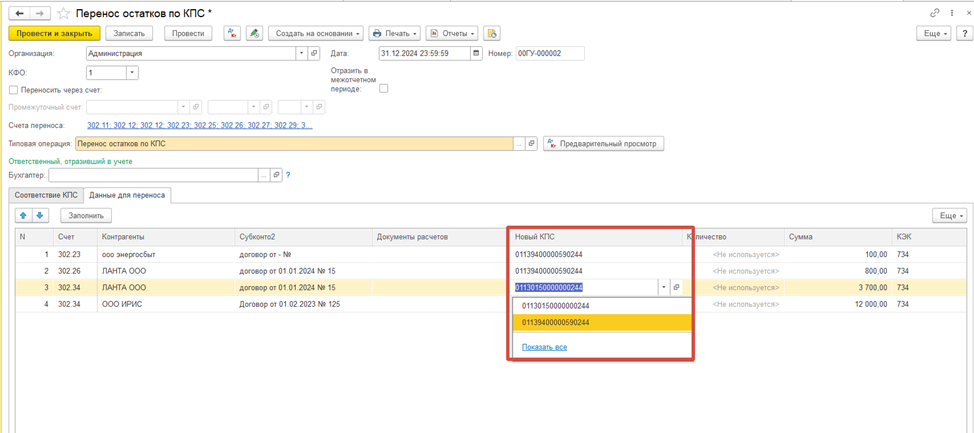The height and width of the screenshot is (433, 974).
Task: Open the table's Еще menu
Action: [x=950, y=216]
